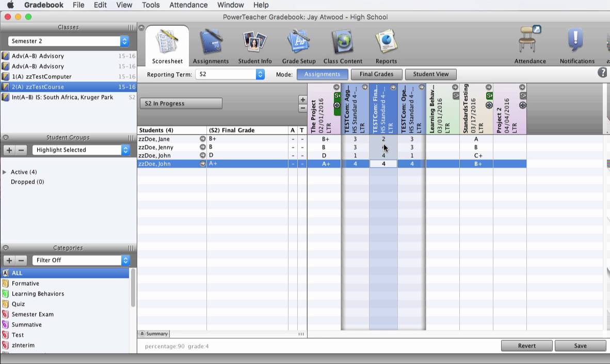Viewport: 610px width, 364px height.
Task: Click the S2 In Progress button
Action: coord(181,103)
